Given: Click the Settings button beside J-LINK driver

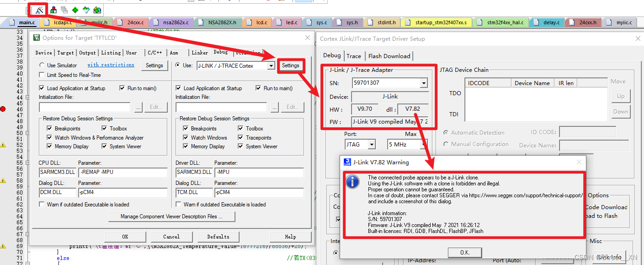Looking at the screenshot, I should [x=291, y=65].
